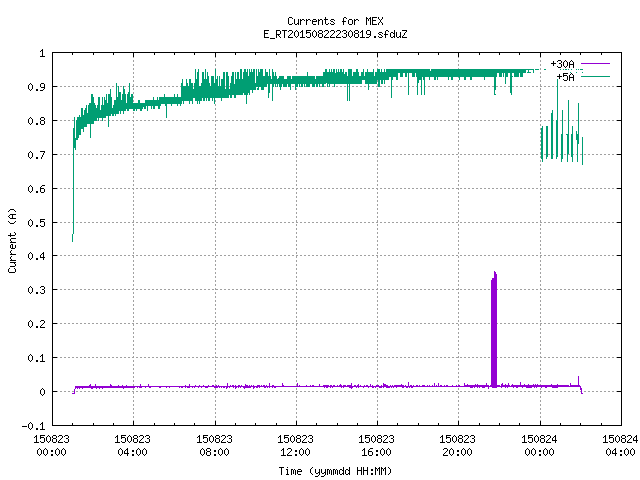The height and width of the screenshot is (480, 640).
Task: Click the x-axis tick 150823 16:00
Action: point(376,446)
